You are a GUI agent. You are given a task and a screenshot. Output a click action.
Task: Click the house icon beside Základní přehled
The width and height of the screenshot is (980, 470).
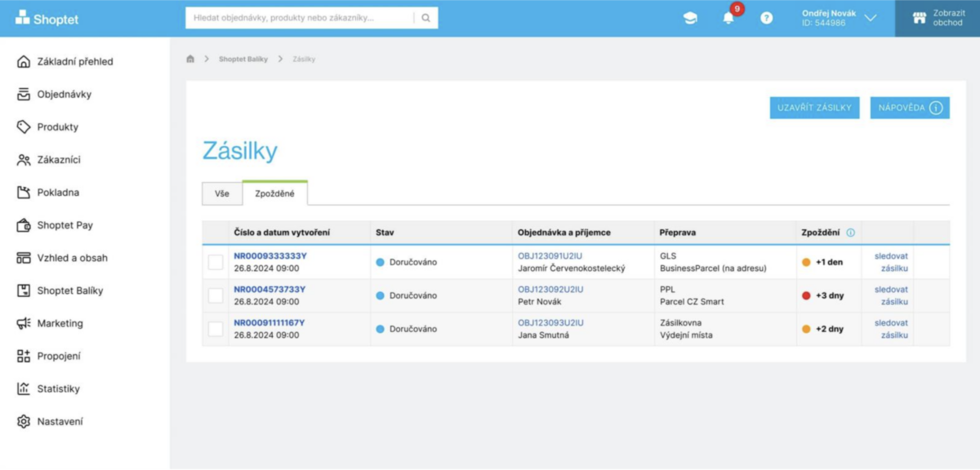pos(24,61)
